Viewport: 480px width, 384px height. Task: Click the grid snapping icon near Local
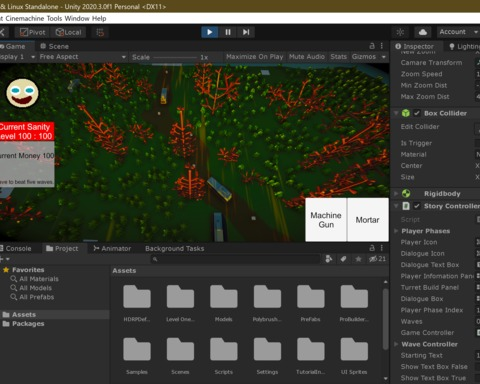click(100, 32)
